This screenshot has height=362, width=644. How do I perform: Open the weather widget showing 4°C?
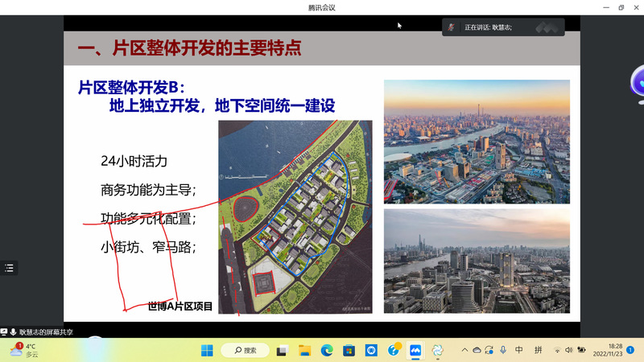coord(24,350)
